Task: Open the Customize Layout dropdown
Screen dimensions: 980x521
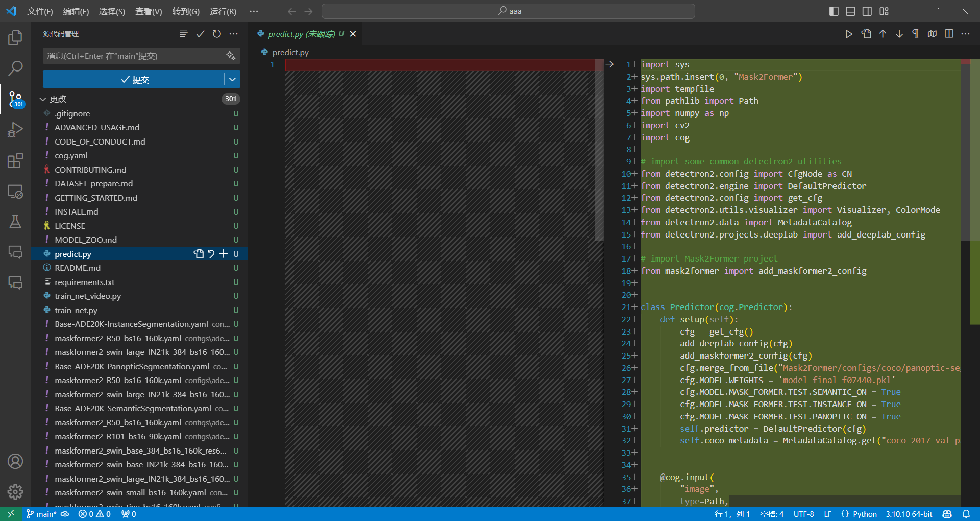Action: [x=885, y=11]
